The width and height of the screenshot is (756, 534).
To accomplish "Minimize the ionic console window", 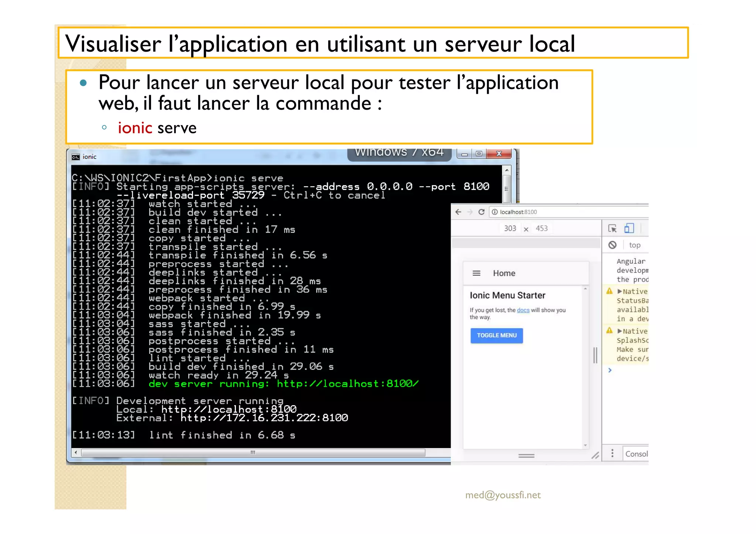I will (x=465, y=154).
